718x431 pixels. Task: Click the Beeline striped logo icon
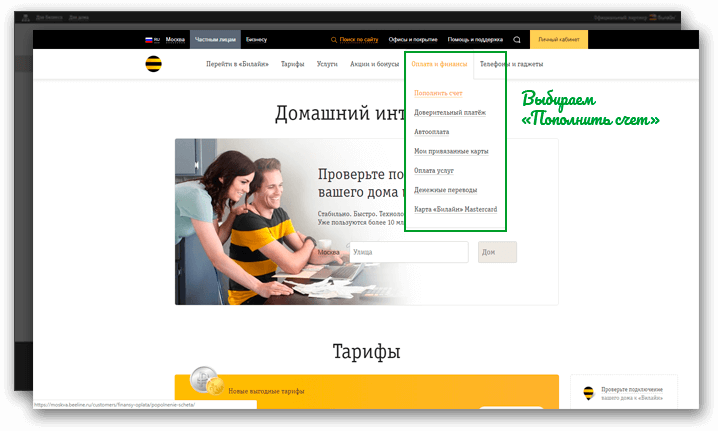pyautogui.click(x=153, y=63)
